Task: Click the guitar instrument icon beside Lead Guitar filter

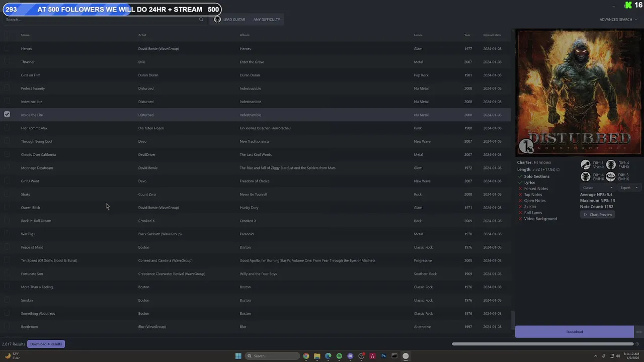Action: [217, 19]
